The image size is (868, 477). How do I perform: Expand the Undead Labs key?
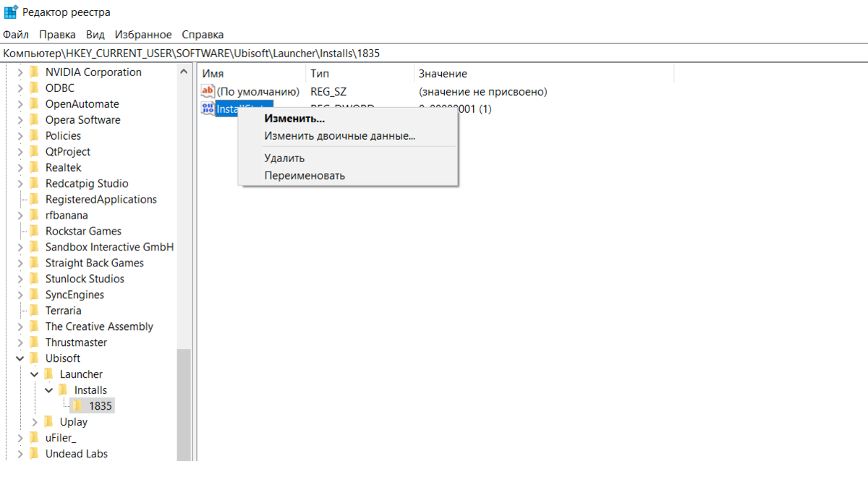pos(20,454)
